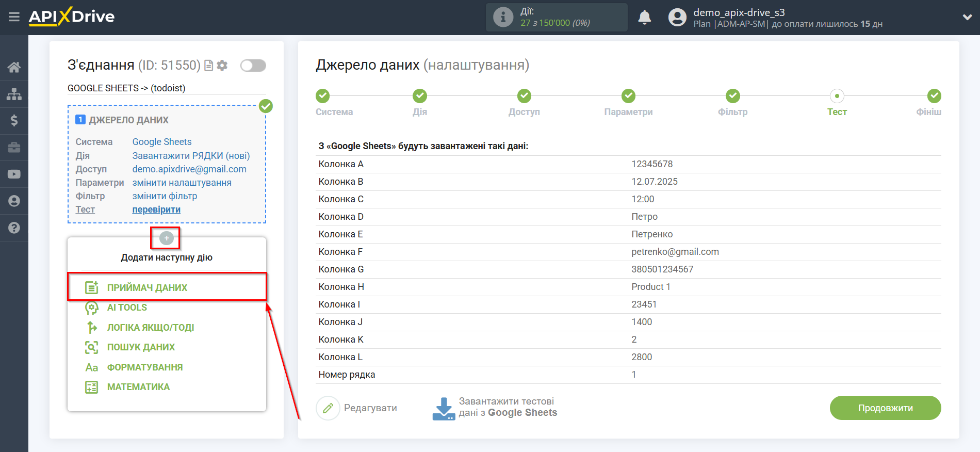This screenshot has width=980, height=452.
Task: Click value 2800 in Колонка L
Action: [642, 357]
